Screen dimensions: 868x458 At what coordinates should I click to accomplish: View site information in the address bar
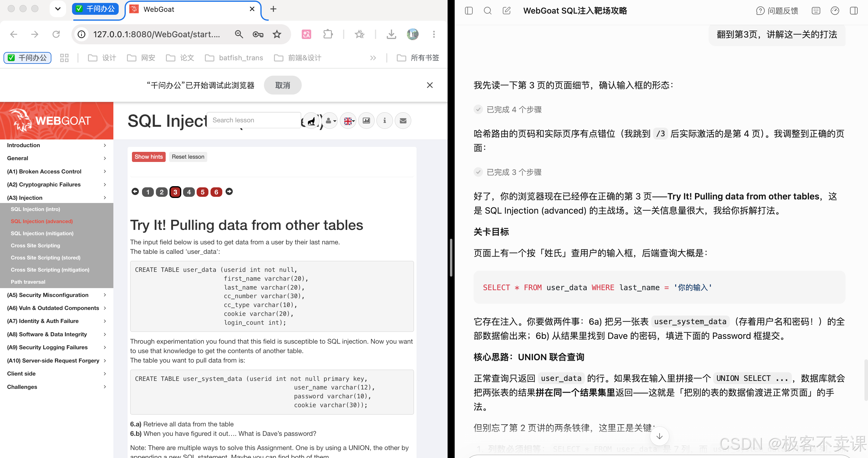pyautogui.click(x=81, y=34)
